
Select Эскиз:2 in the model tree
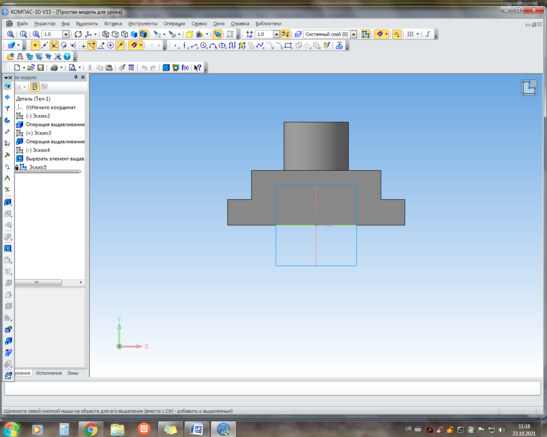click(x=38, y=116)
